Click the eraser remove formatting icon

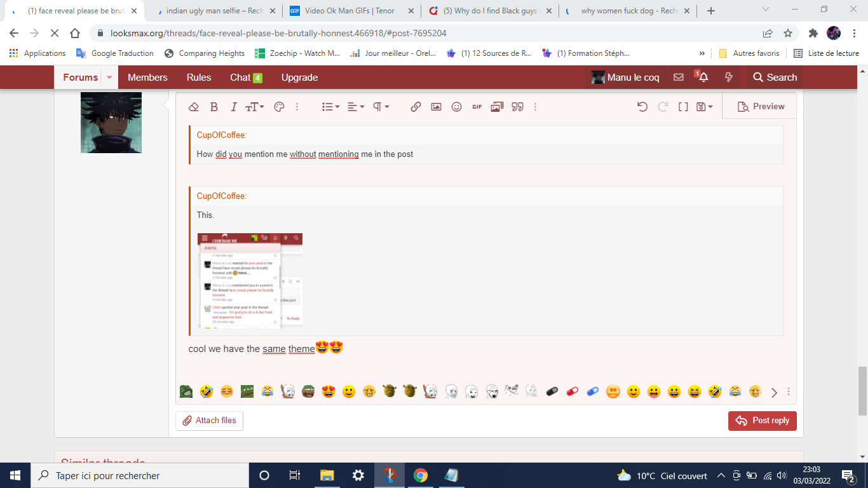coord(194,107)
